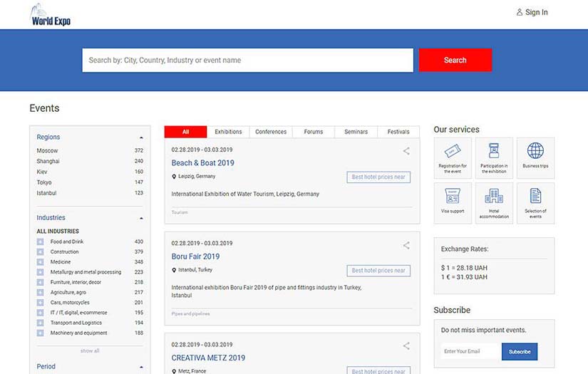Click the blue Subscribe button
This screenshot has height=374, width=588.
point(520,351)
